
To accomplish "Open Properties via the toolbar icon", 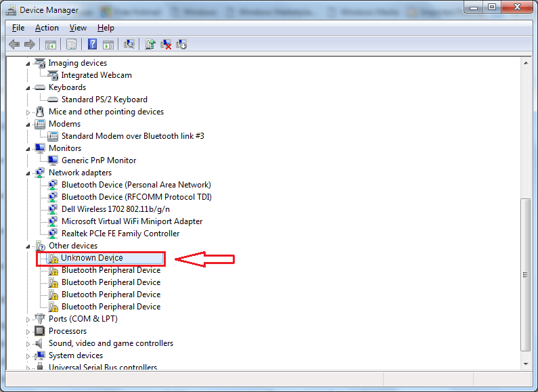I will point(71,44).
